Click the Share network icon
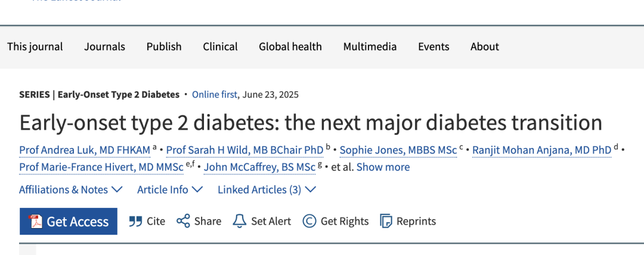This screenshot has height=255, width=644. pyautogui.click(x=183, y=222)
